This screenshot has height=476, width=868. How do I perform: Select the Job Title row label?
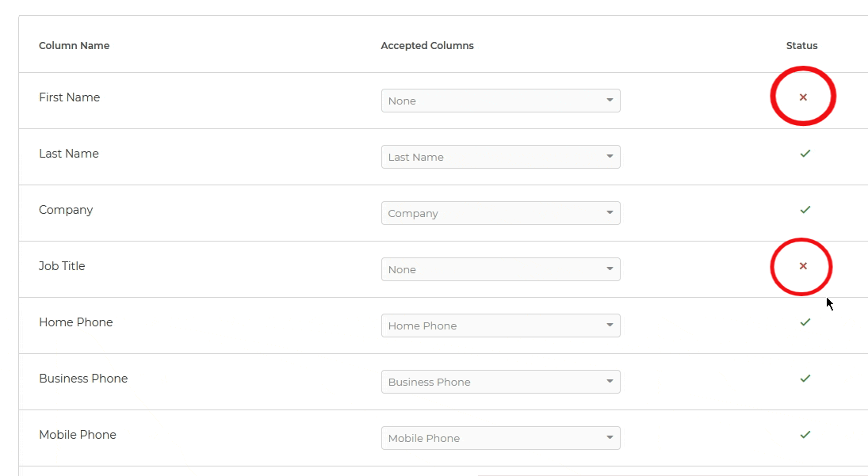coord(62,266)
